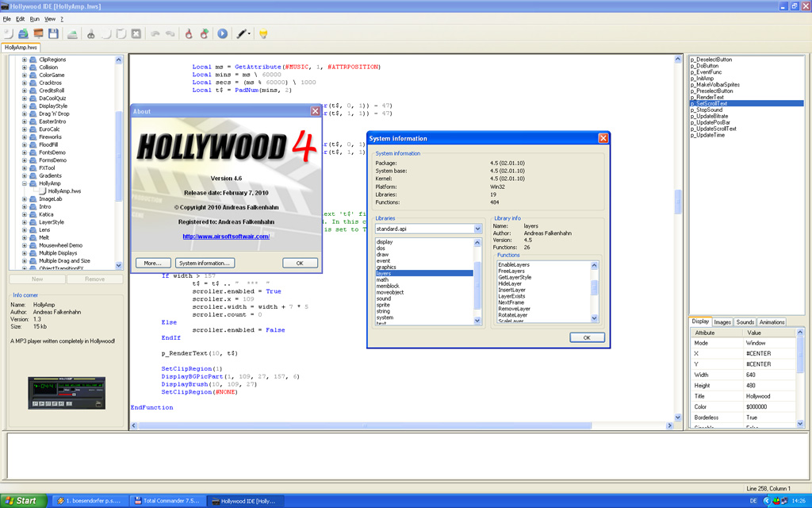Click the Width value 640 cell

click(769, 375)
